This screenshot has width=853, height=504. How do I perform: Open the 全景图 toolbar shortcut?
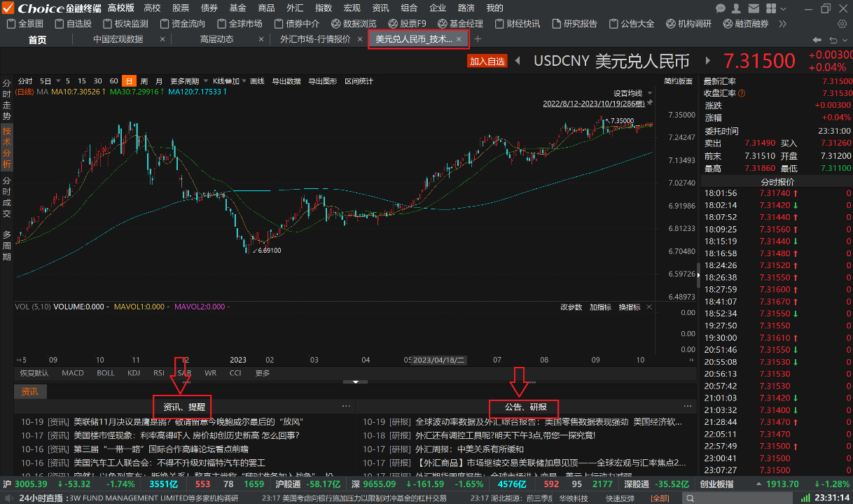pos(25,23)
